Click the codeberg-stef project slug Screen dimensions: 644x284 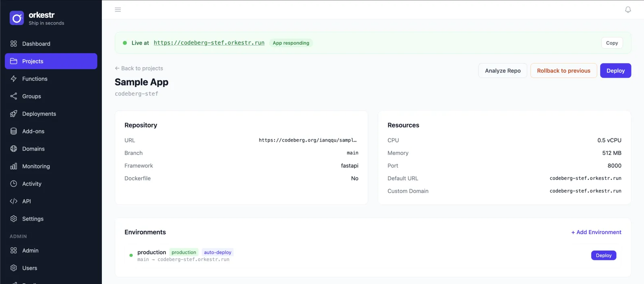pos(136,94)
